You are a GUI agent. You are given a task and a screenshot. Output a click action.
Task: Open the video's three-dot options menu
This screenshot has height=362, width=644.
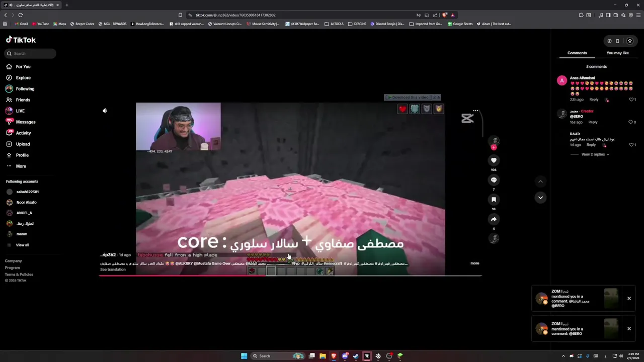[x=475, y=111]
